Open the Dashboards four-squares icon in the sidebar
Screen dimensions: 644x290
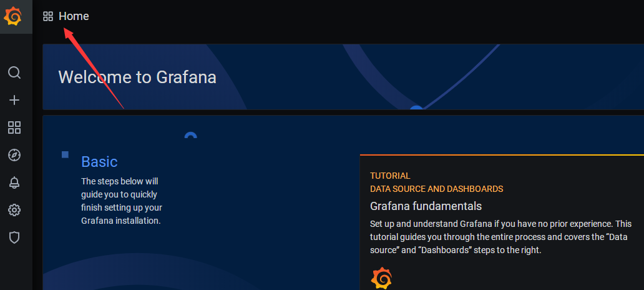(x=14, y=127)
